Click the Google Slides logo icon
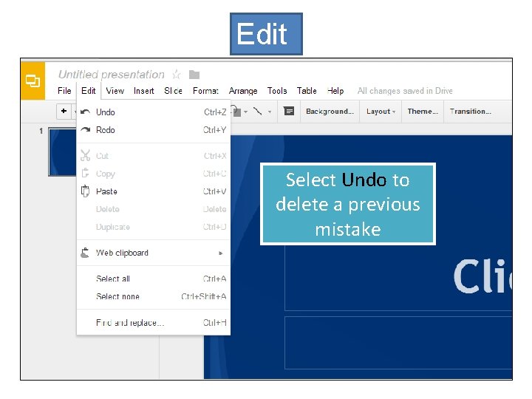 (x=33, y=81)
